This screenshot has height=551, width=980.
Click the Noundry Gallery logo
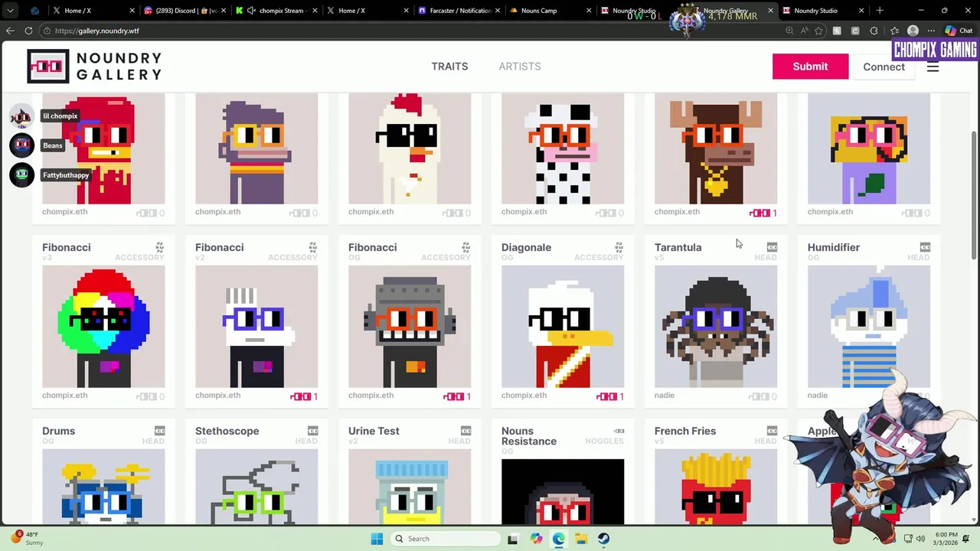94,67
